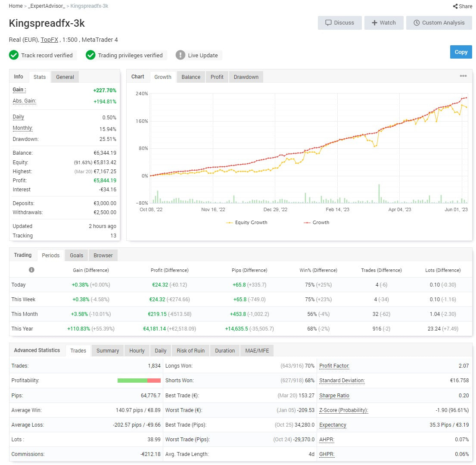This screenshot has height=465, width=476.
Task: Switch to the Periods tab
Action: [51, 256]
